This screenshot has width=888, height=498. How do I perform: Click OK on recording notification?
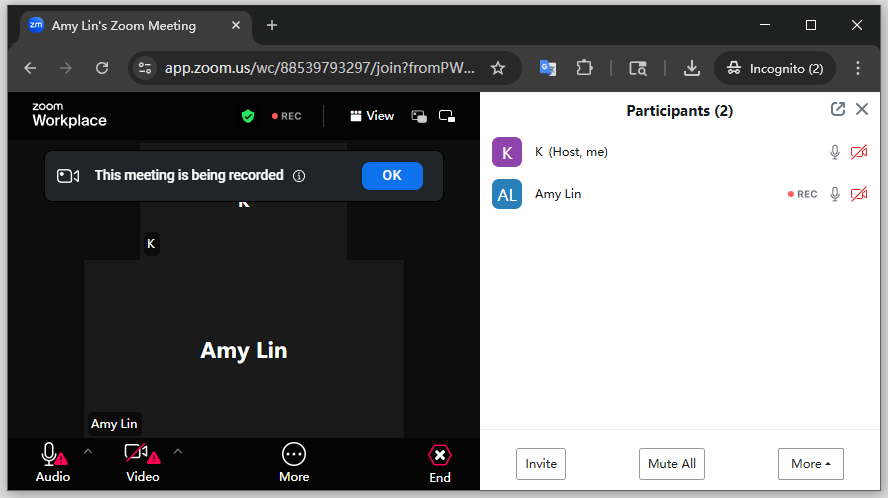click(x=392, y=175)
